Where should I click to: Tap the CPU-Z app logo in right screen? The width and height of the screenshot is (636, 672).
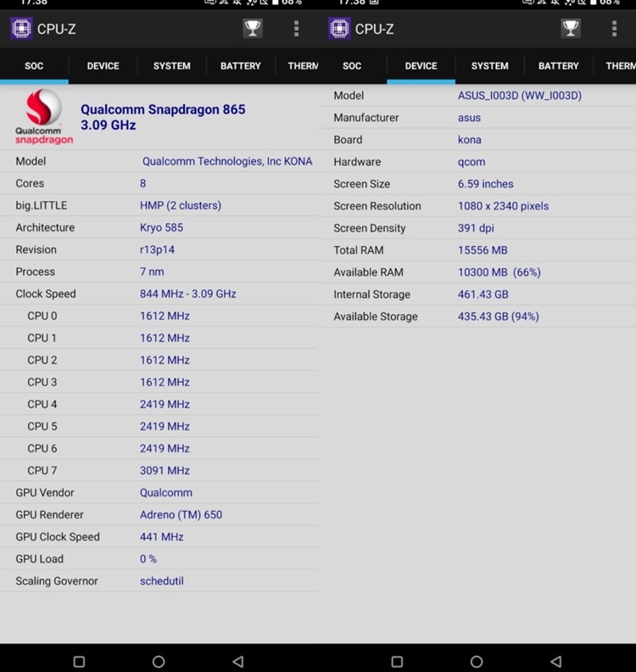[340, 29]
